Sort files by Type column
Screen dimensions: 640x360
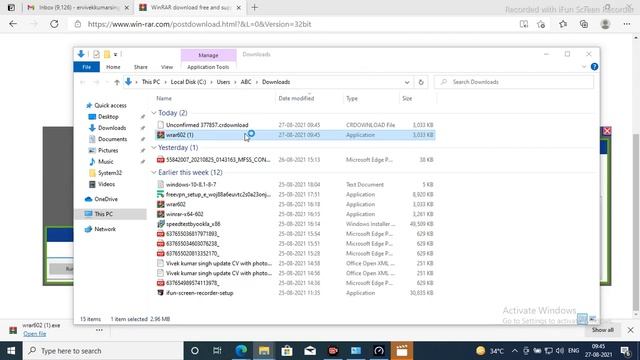(x=352, y=98)
